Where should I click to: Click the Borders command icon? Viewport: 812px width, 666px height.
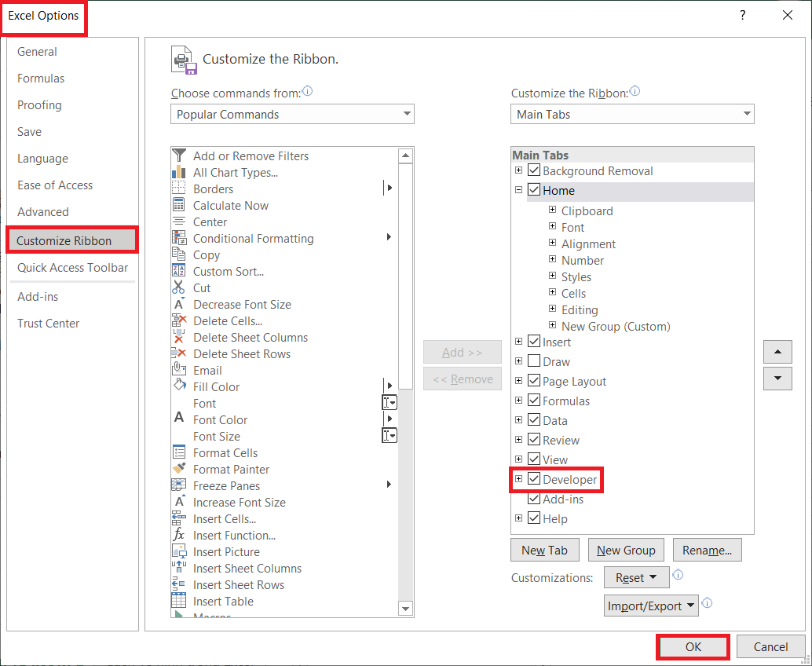tap(179, 188)
